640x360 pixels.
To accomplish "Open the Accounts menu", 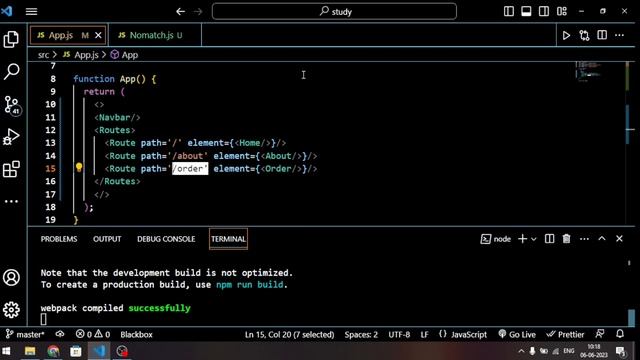I will coord(11,278).
